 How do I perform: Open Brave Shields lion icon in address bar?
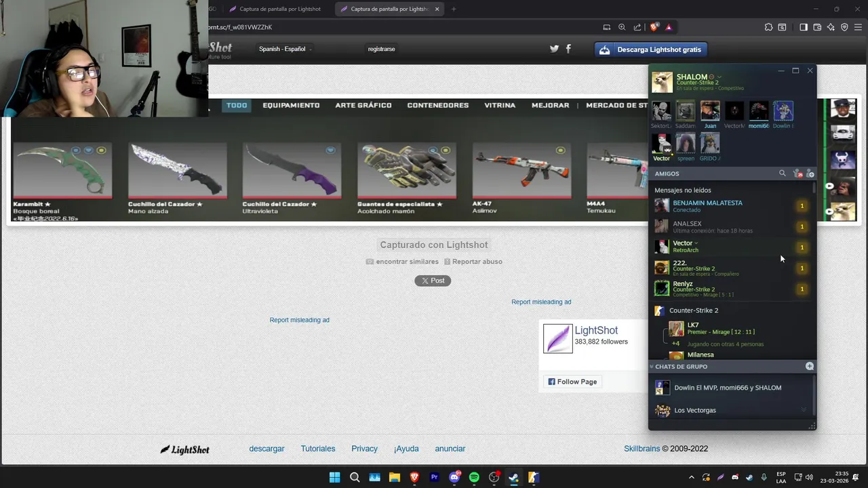click(x=654, y=27)
